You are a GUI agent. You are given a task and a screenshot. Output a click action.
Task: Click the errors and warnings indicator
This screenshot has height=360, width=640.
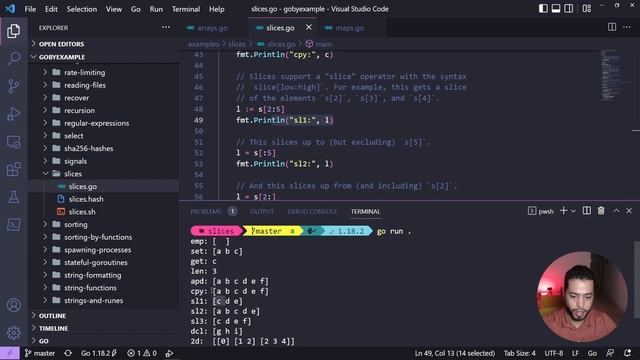click(x=142, y=353)
